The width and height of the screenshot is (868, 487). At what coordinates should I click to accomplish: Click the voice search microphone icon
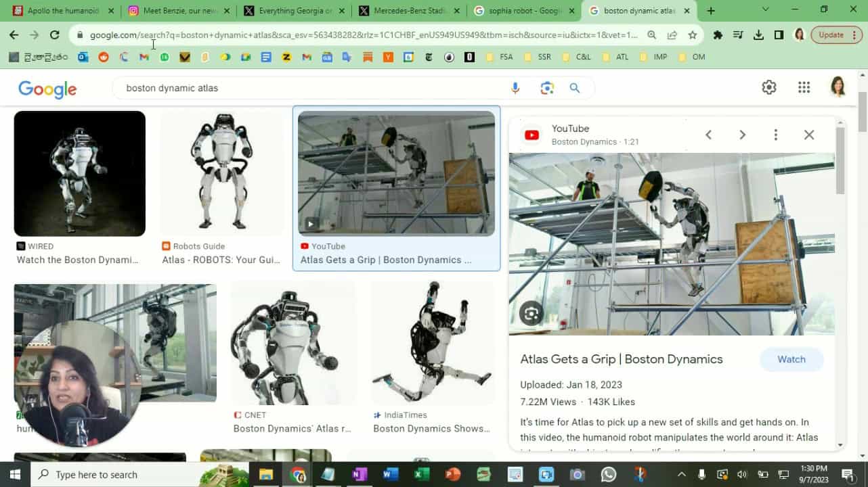click(515, 87)
